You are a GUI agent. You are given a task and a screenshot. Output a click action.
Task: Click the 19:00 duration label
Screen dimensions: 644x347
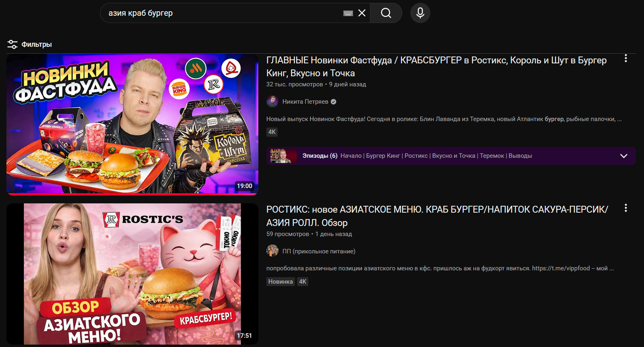244,186
